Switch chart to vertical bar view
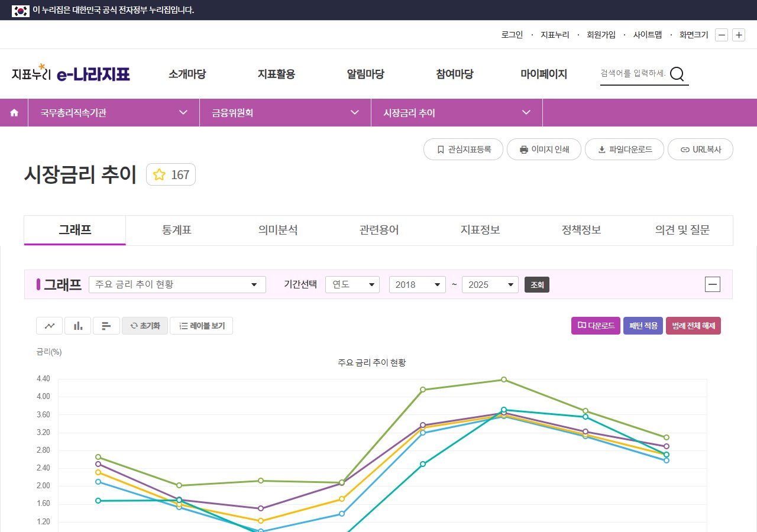 [78, 326]
